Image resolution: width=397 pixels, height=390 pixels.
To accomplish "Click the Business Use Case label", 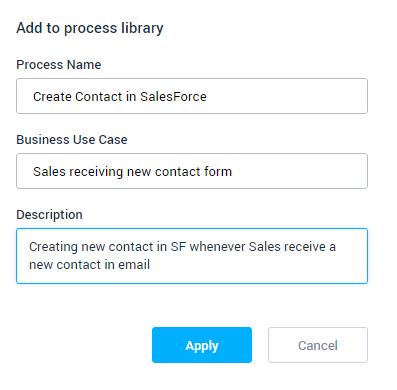I will click(72, 140).
